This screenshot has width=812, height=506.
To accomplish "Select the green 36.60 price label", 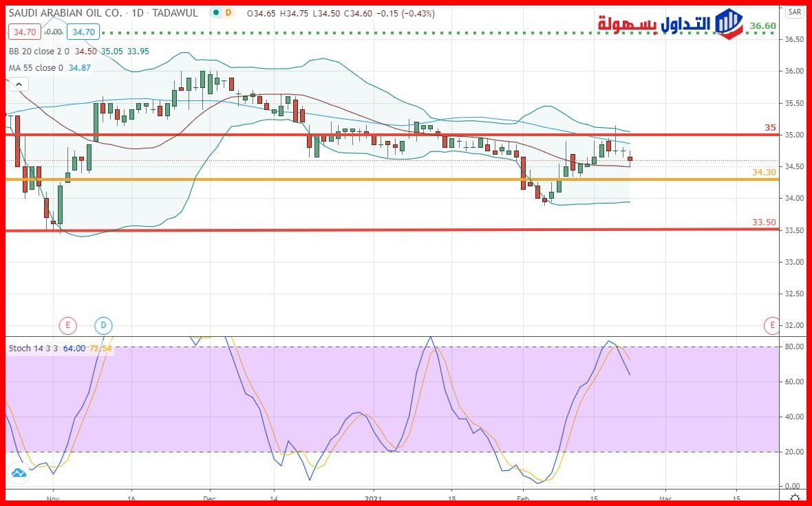I will (x=763, y=26).
